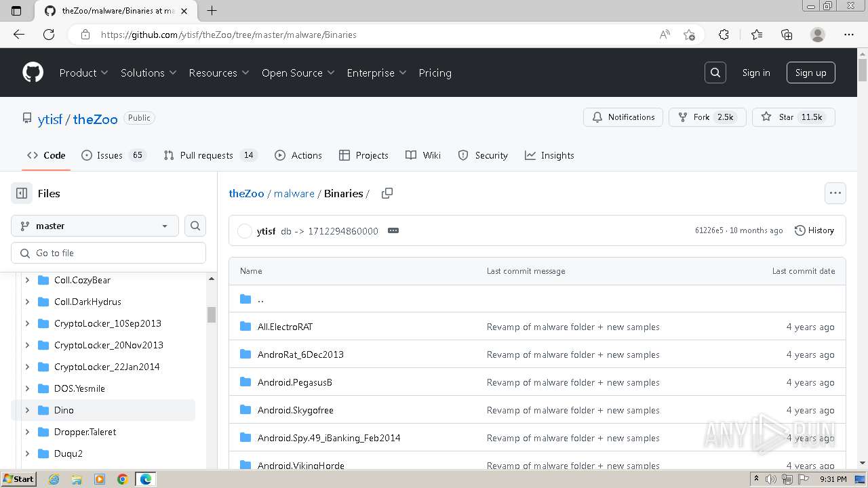This screenshot has width=868, height=488.
Task: Expand the commit message ellipsis
Action: tap(393, 230)
